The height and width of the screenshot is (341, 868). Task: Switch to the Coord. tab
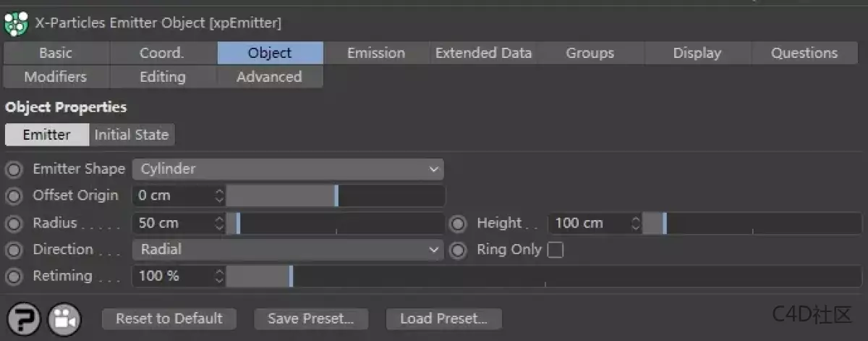point(163,53)
